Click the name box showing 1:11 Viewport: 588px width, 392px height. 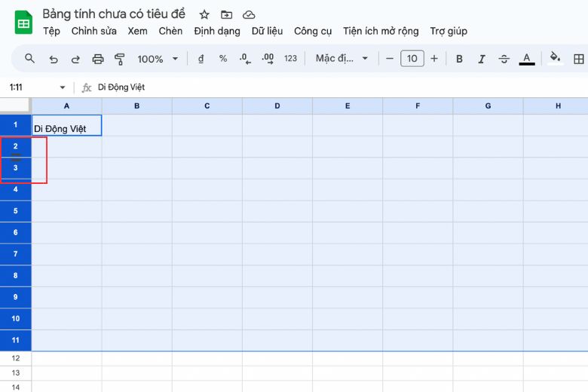click(x=16, y=87)
